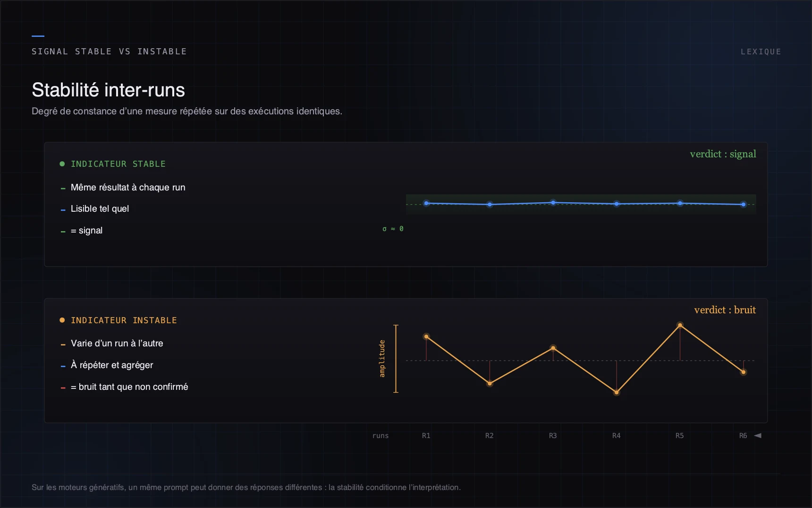Click the R3 orange data point
The width and height of the screenshot is (812, 508).
[553, 348]
